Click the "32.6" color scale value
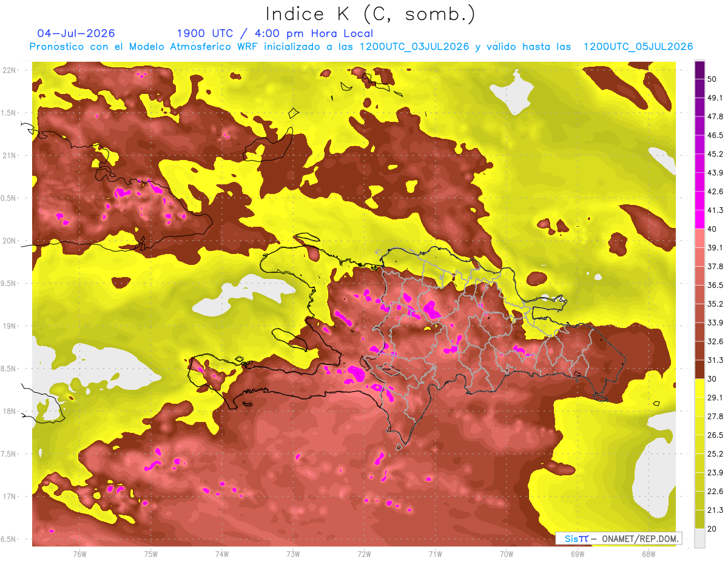 [x=715, y=341]
